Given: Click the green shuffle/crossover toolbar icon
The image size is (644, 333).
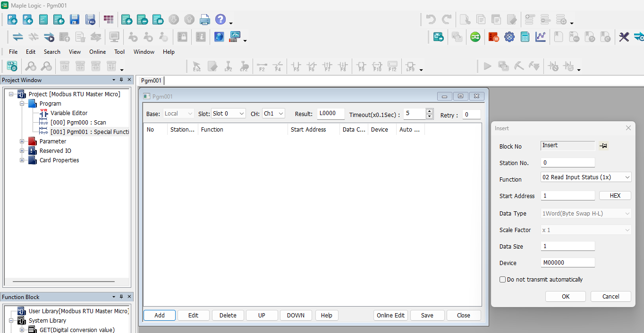Looking at the screenshot, I should tap(475, 36).
